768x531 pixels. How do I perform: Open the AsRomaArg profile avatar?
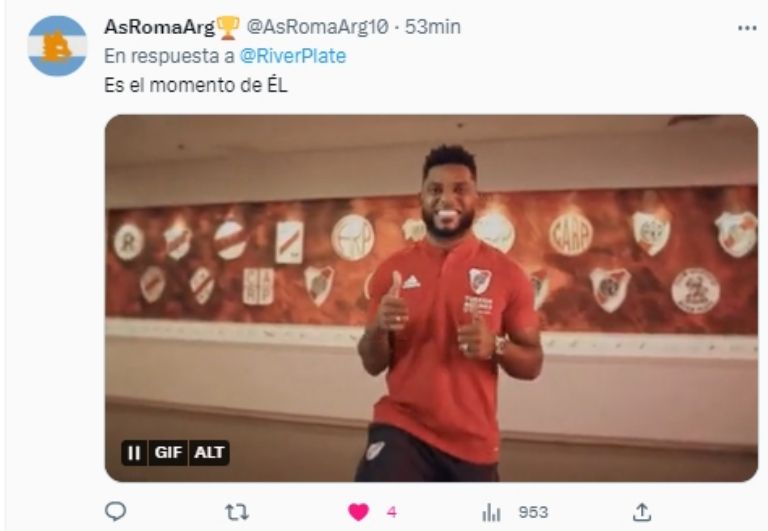click(x=57, y=46)
